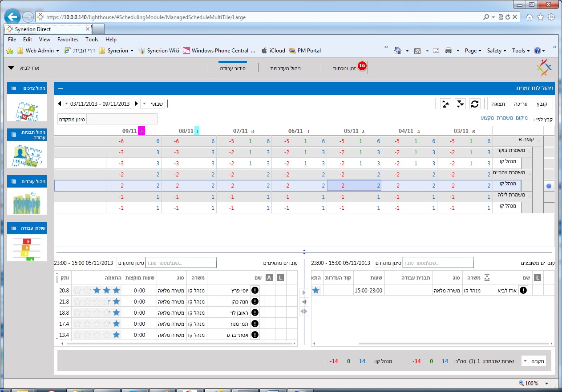The width and height of the screenshot is (562, 392).
Task: Switch to the ניהול העדרויות tab
Action: (x=286, y=68)
